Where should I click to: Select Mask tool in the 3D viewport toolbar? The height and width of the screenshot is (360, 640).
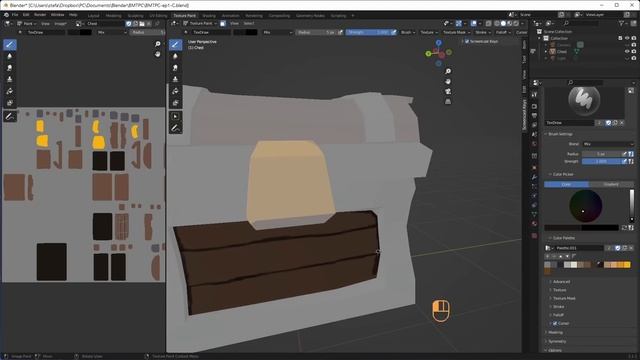point(176,102)
